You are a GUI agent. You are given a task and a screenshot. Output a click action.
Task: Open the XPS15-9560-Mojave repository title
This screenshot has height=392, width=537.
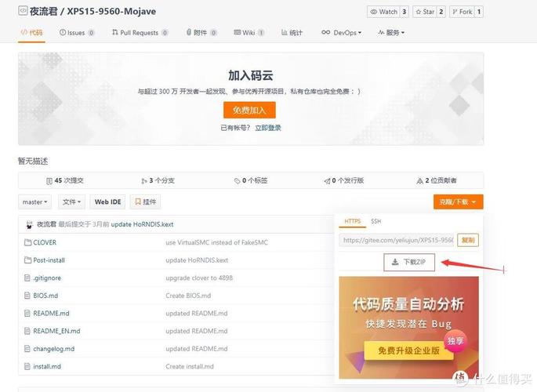(111, 11)
